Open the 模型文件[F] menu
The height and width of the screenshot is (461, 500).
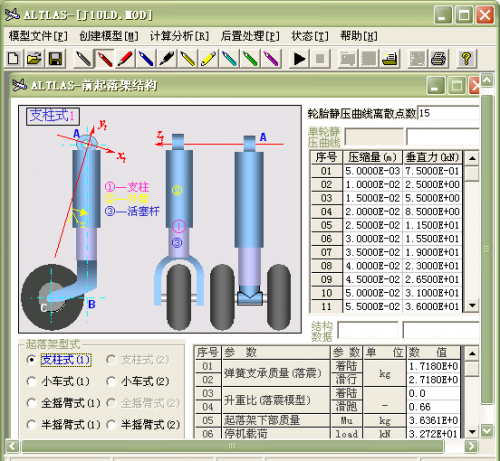38,36
